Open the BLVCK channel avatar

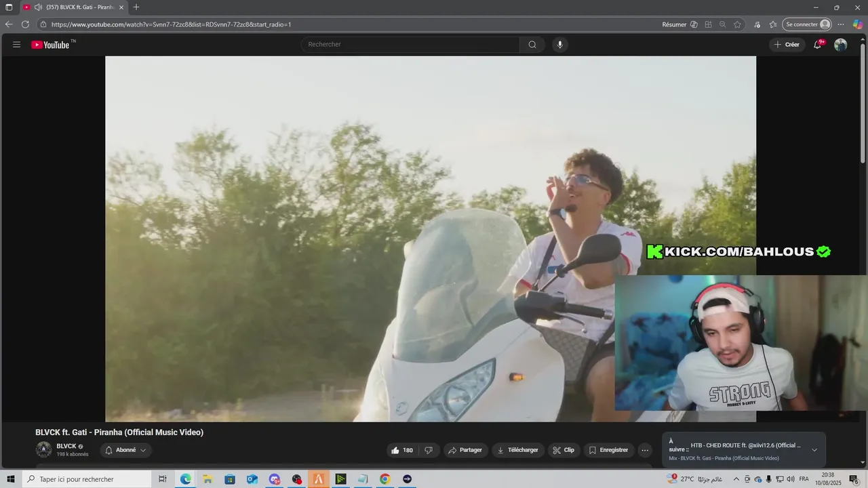44,449
